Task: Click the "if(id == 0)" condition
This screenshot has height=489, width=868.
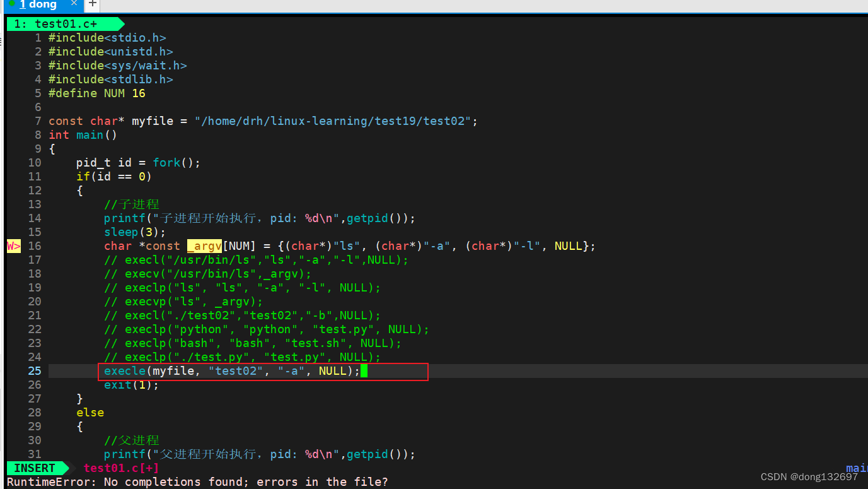Action: [x=114, y=177]
